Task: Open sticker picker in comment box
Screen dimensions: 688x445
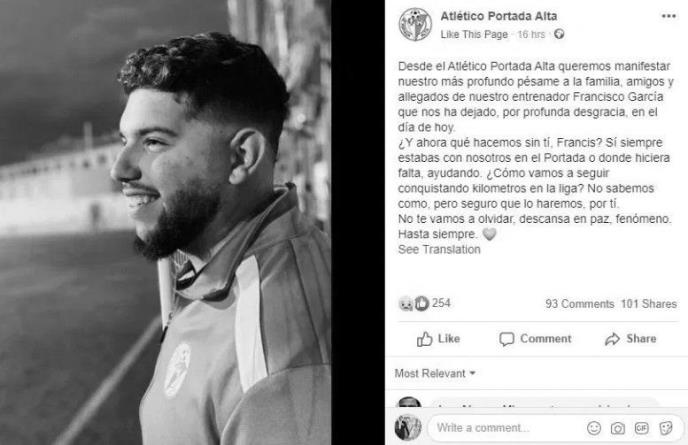Action: point(666,428)
